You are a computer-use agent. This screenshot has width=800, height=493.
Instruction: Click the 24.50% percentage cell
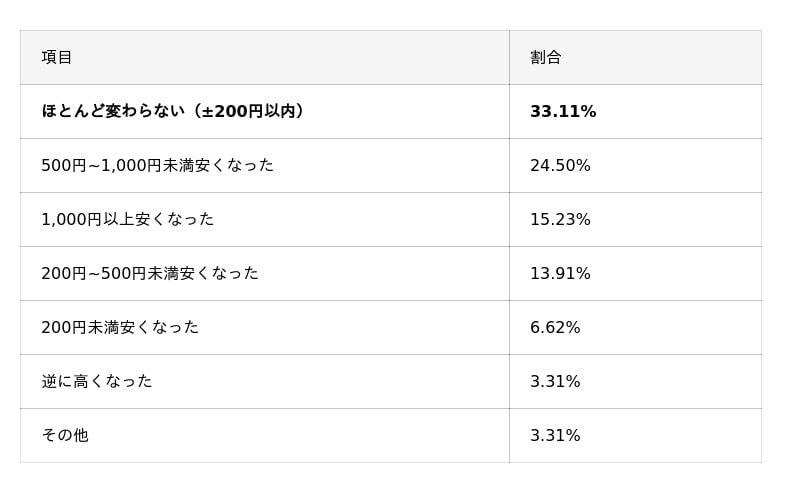pos(560,166)
